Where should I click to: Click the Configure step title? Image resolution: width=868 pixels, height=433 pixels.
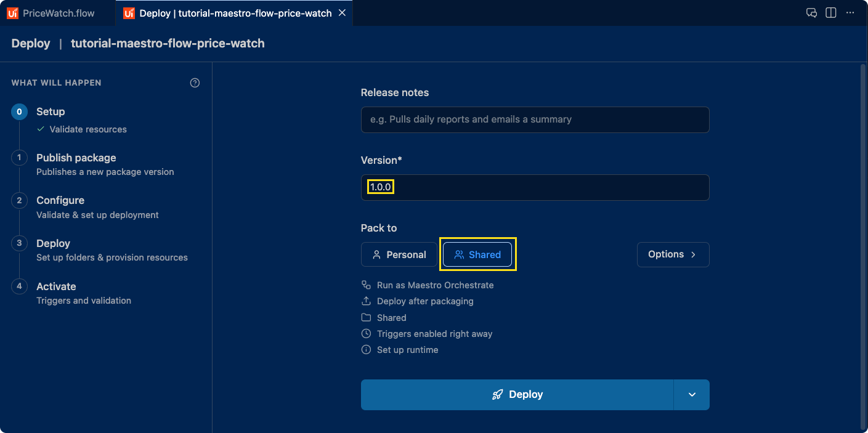point(60,200)
